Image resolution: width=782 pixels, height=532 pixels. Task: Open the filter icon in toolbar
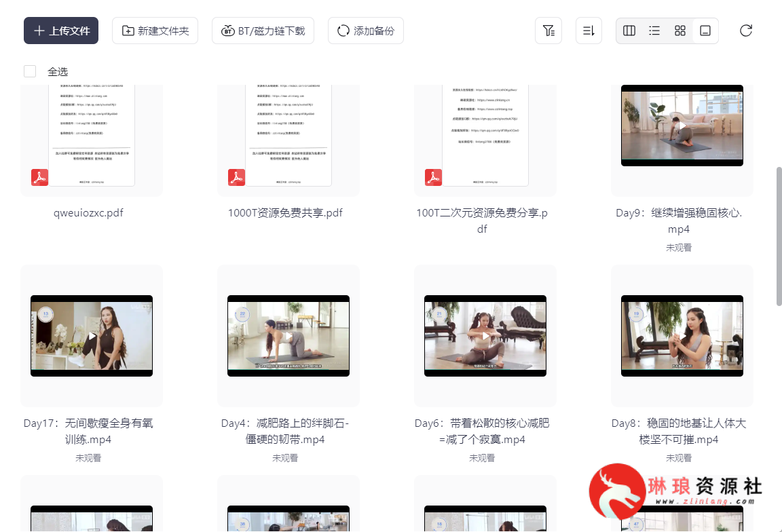548,31
